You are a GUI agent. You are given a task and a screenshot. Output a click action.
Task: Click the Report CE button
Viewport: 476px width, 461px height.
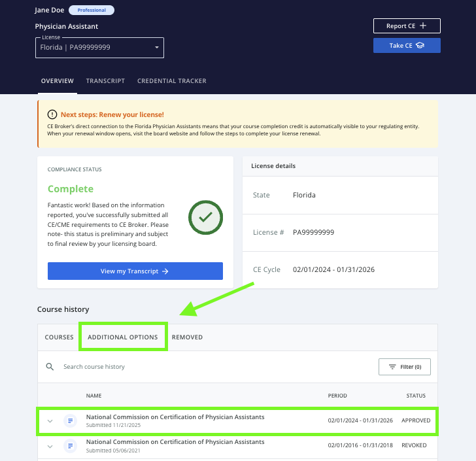click(406, 26)
